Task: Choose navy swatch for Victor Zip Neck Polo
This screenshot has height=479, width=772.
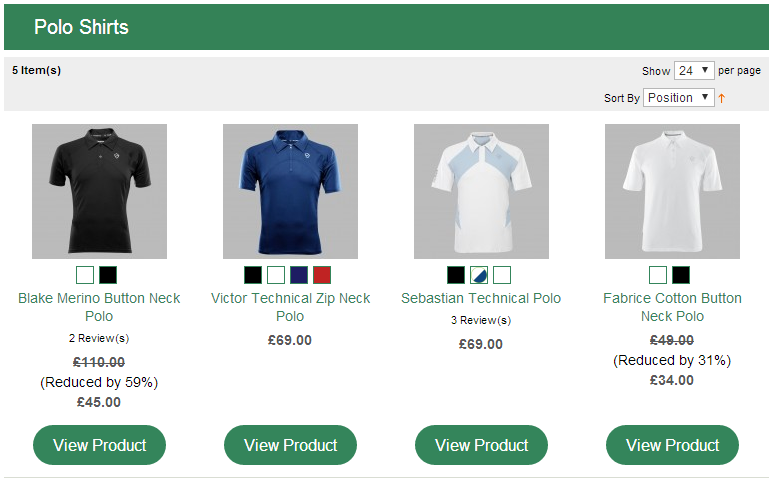Action: 299,275
